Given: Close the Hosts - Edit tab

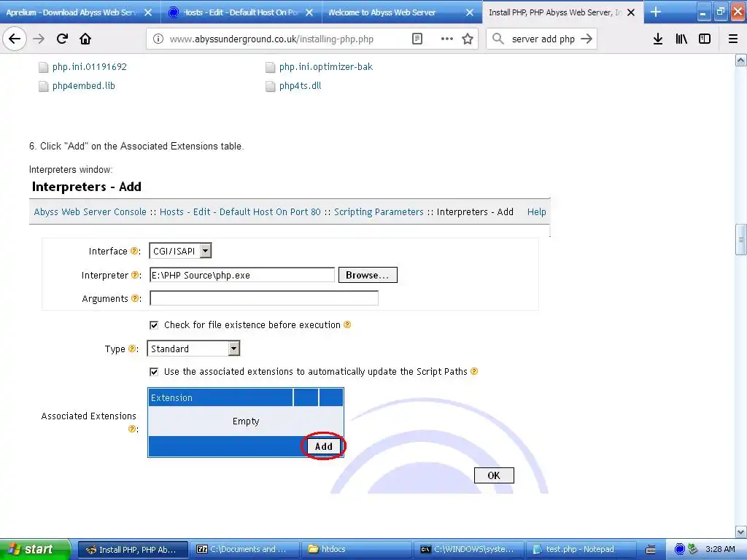Looking at the screenshot, I should [x=309, y=12].
